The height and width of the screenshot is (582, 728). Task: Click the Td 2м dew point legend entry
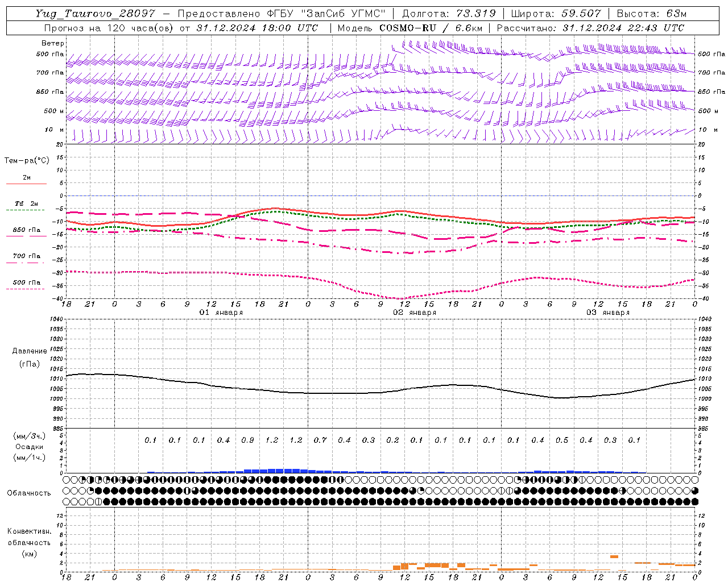point(27,203)
